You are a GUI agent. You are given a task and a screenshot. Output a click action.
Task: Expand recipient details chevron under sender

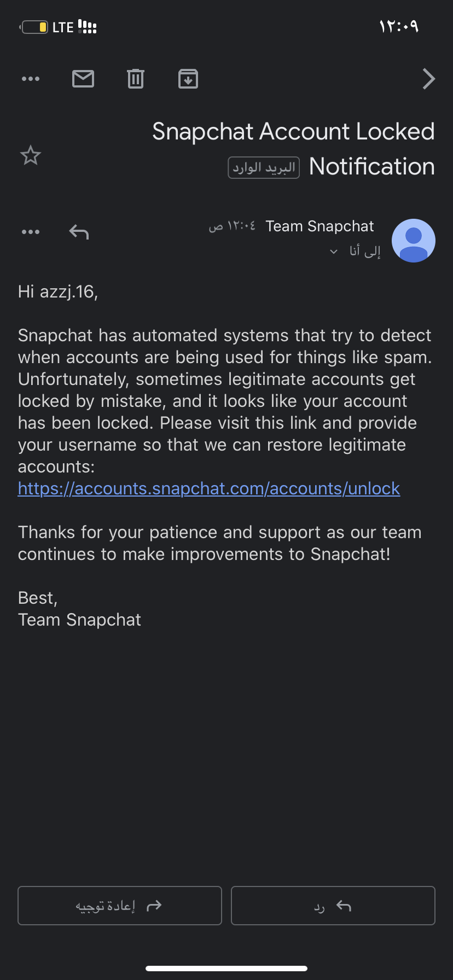click(x=334, y=252)
